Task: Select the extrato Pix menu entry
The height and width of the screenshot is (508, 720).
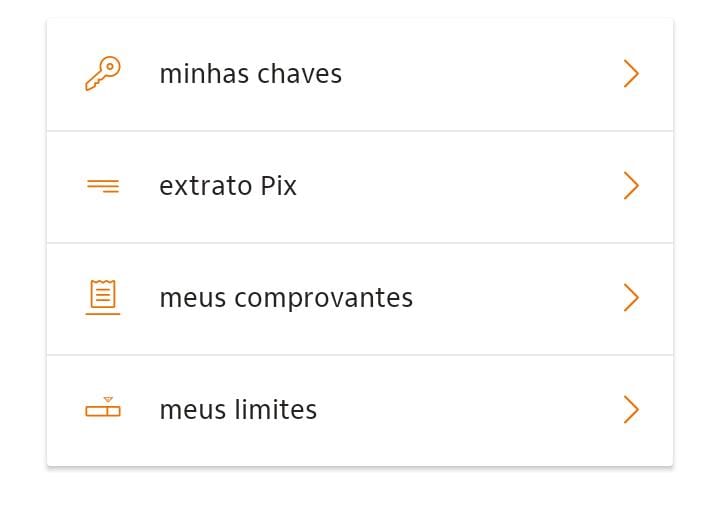Action: tap(360, 187)
